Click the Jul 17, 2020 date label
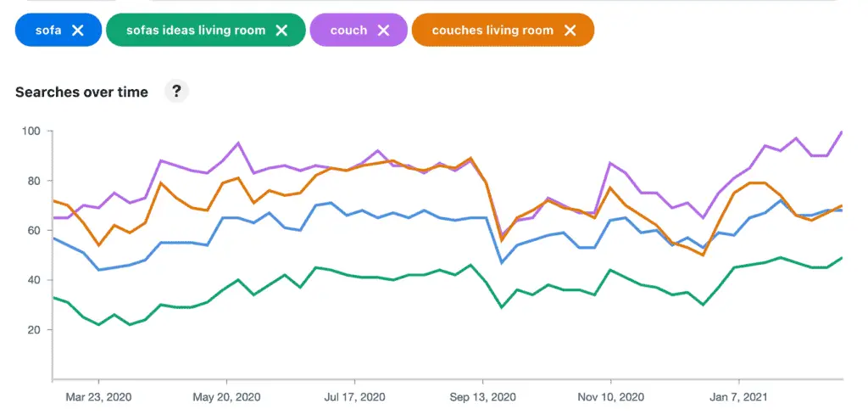Image resolution: width=868 pixels, height=415 pixels. click(x=354, y=397)
